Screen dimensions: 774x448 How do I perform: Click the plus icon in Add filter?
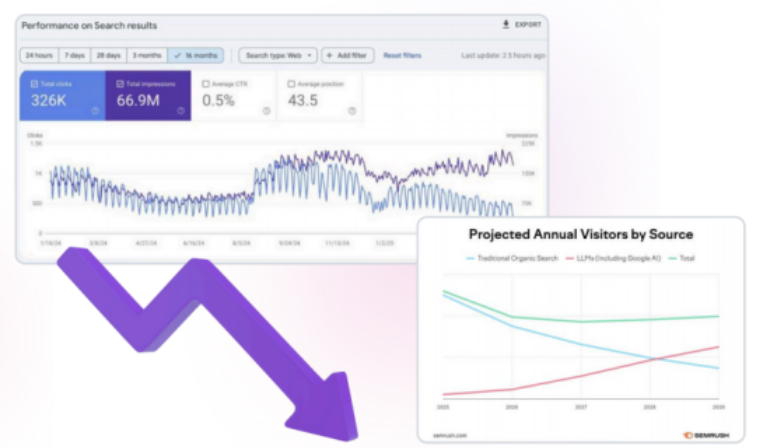330,55
